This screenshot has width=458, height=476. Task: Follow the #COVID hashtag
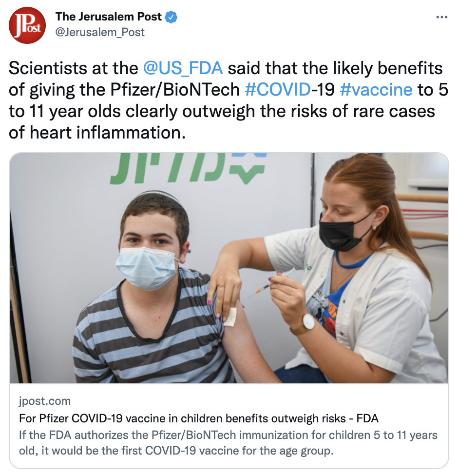(277, 90)
